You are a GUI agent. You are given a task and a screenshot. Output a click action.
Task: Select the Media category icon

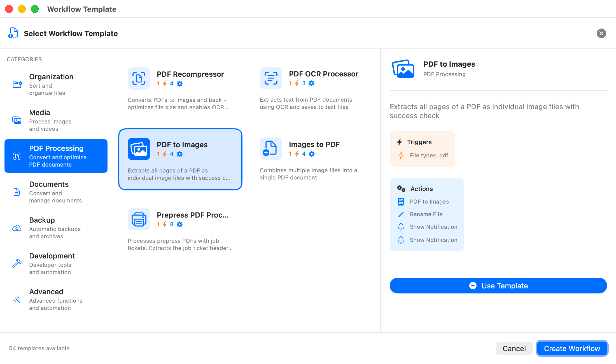pyautogui.click(x=17, y=120)
